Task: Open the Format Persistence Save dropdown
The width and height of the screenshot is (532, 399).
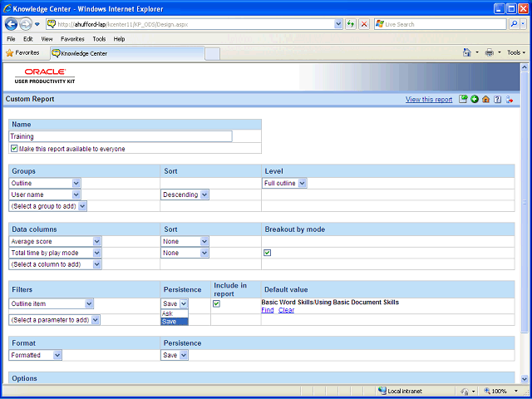Action: 175,355
